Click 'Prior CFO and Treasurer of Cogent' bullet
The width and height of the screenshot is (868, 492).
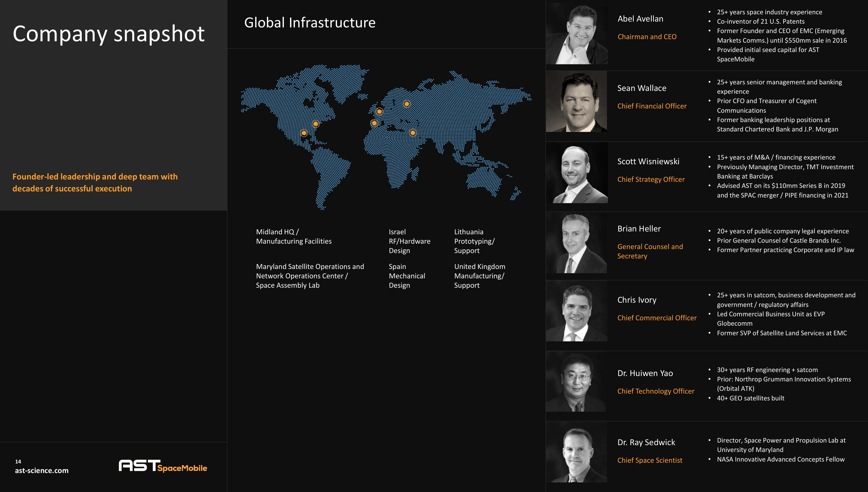[x=767, y=106]
